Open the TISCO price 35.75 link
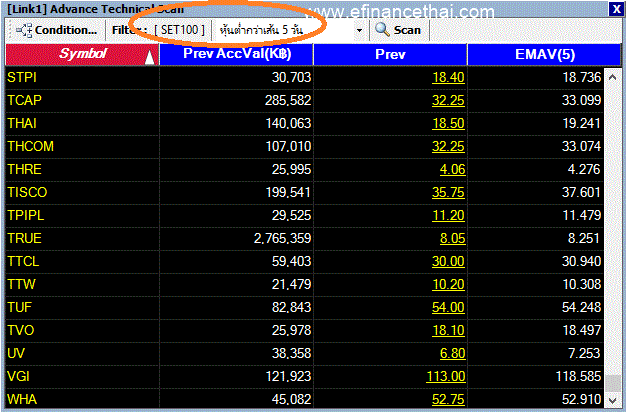 pyautogui.click(x=448, y=192)
